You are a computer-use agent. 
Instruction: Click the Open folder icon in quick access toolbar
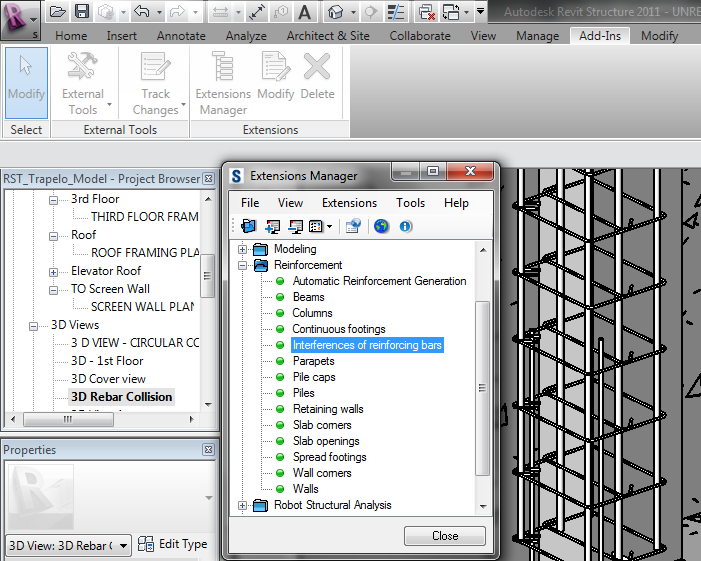tap(58, 12)
